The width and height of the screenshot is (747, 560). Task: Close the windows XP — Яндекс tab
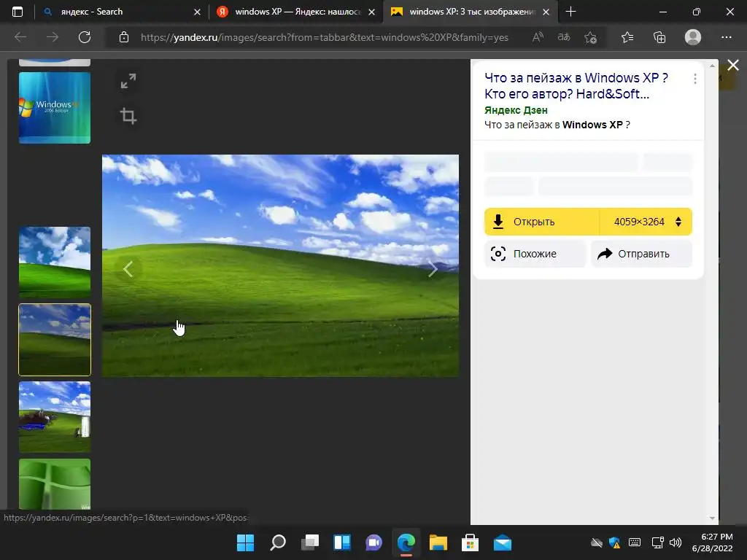371,12
